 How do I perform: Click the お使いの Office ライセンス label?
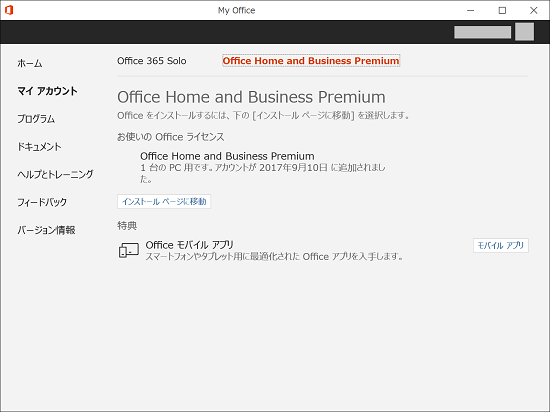tap(170, 137)
